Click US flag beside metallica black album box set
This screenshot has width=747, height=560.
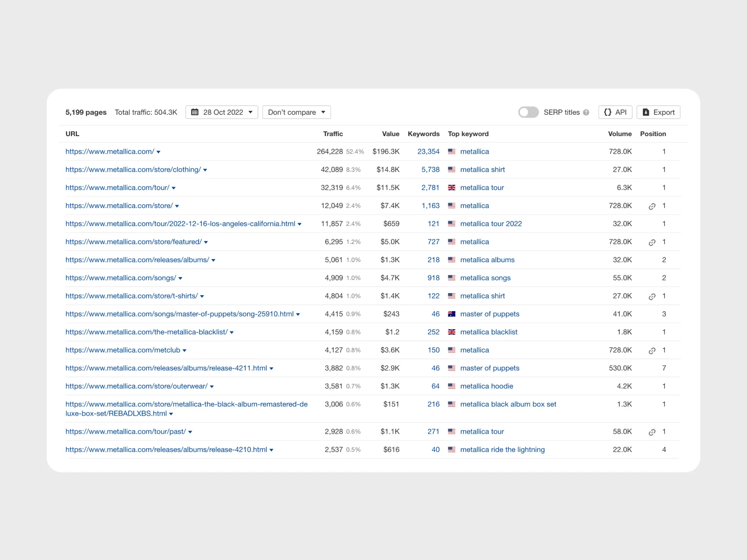pos(452,404)
